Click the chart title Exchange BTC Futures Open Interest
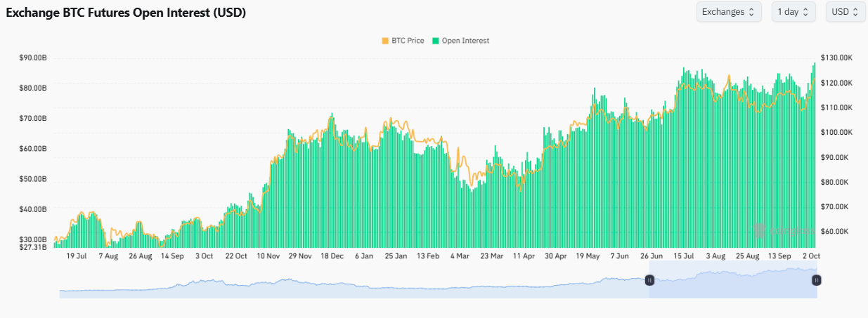 (126, 13)
